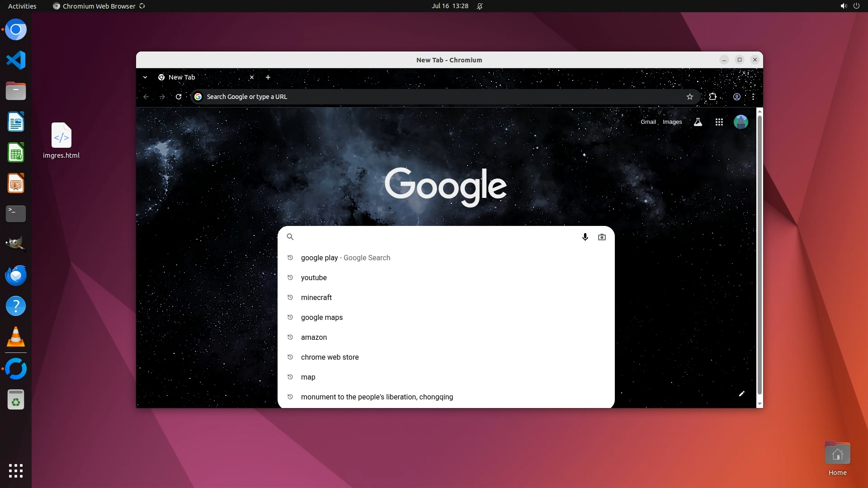
Task: Open search by image camera icon
Action: (602, 237)
